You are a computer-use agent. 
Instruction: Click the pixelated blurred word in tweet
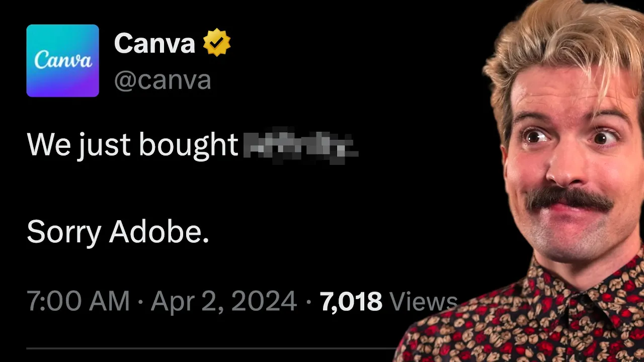point(300,145)
